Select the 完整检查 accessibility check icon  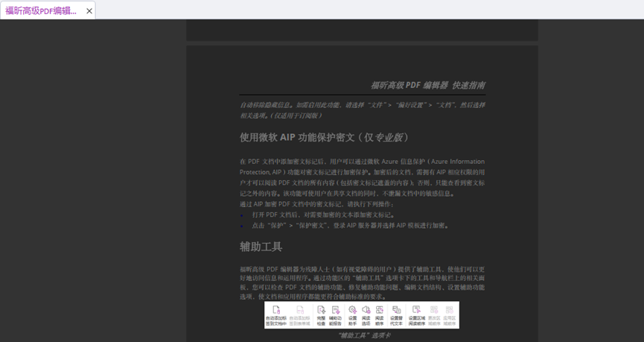click(321, 314)
